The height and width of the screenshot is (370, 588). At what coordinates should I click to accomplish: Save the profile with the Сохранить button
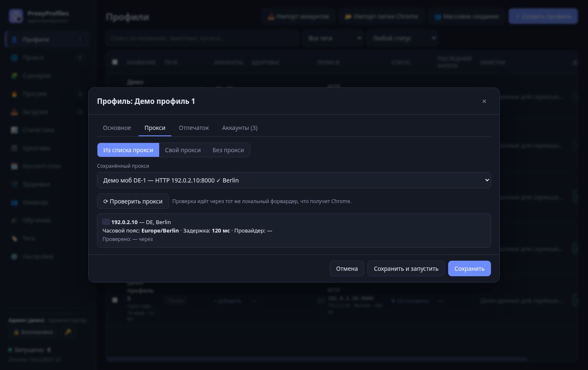(470, 269)
